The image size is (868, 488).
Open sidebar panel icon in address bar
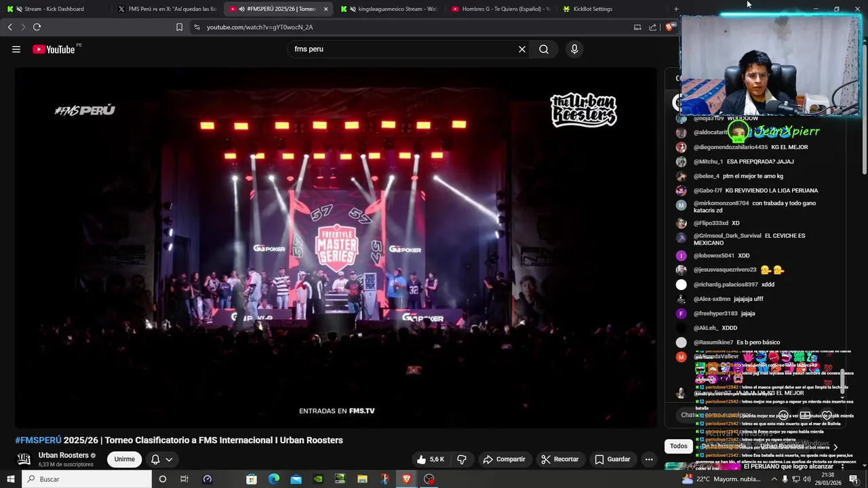(x=637, y=27)
